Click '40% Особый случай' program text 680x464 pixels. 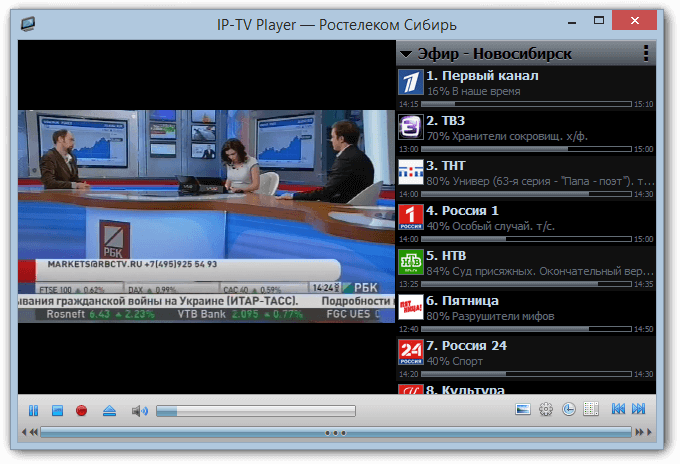[x=491, y=226]
